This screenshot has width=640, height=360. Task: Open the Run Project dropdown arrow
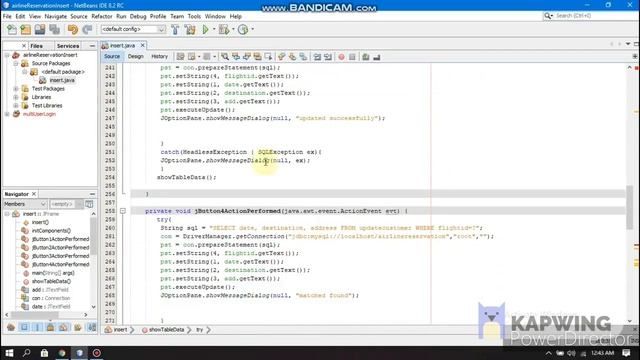[x=214, y=29]
